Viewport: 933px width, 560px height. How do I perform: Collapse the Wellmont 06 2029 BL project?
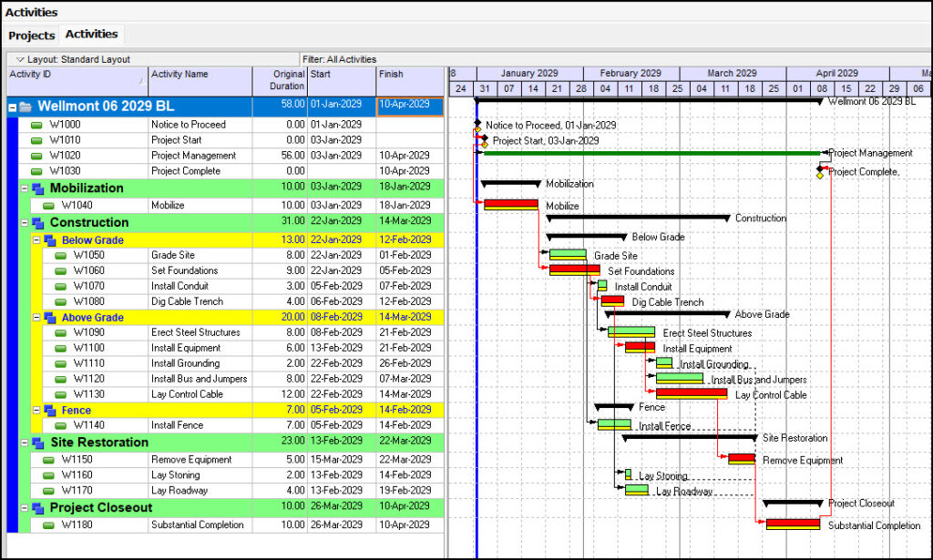(x=12, y=107)
